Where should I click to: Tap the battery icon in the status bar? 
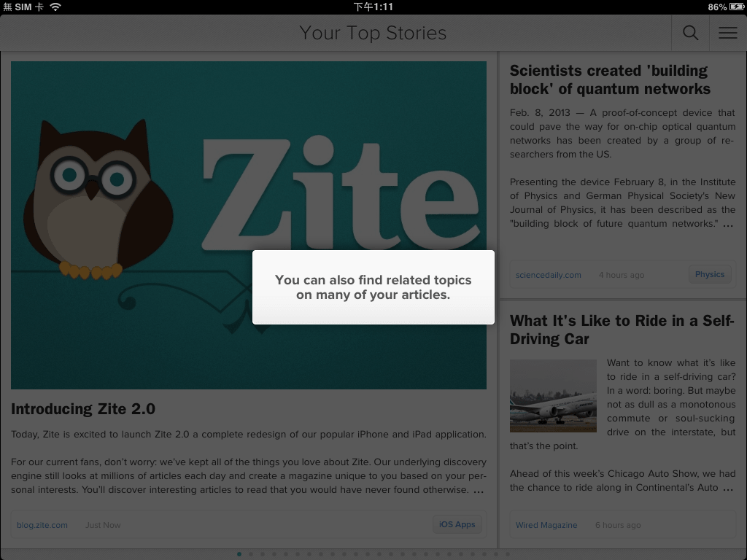pos(737,7)
